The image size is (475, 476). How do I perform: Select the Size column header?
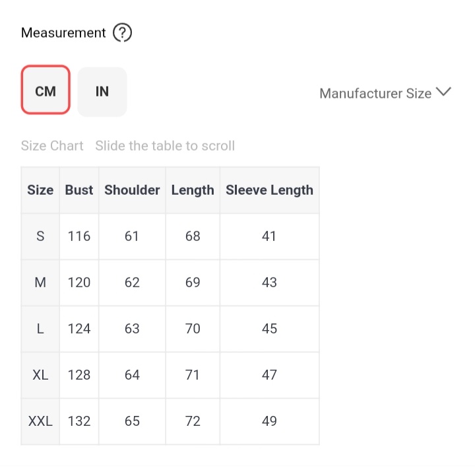40,190
